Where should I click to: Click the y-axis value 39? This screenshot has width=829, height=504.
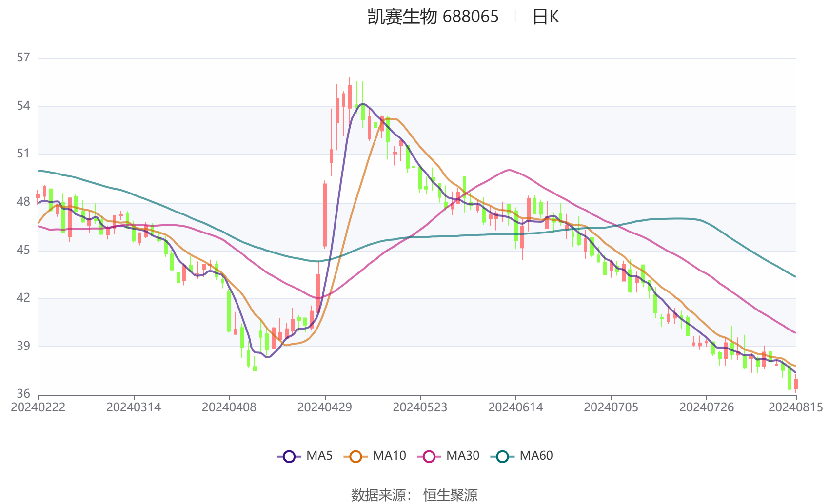[23, 347]
